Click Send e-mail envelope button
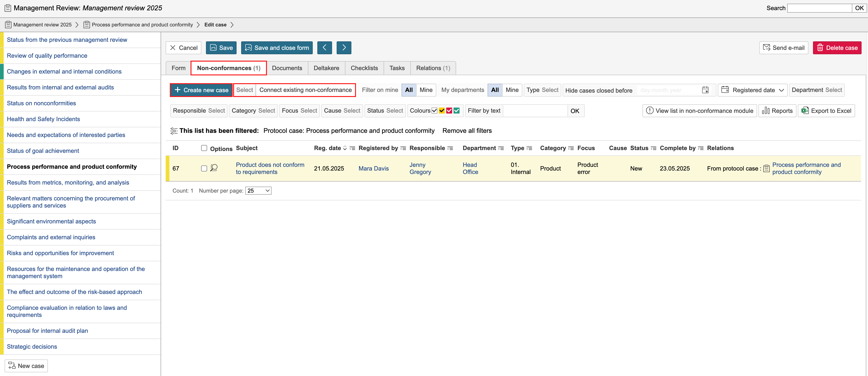Screen dimensions: 868x376 [783, 48]
